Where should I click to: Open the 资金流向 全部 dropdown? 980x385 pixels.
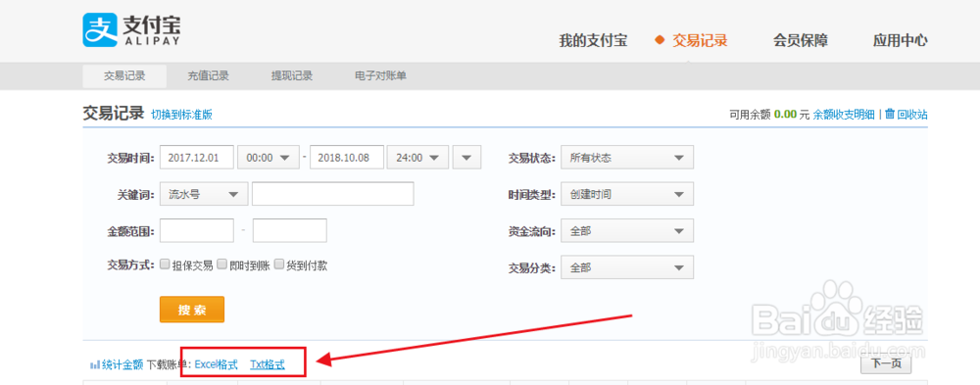click(x=627, y=230)
